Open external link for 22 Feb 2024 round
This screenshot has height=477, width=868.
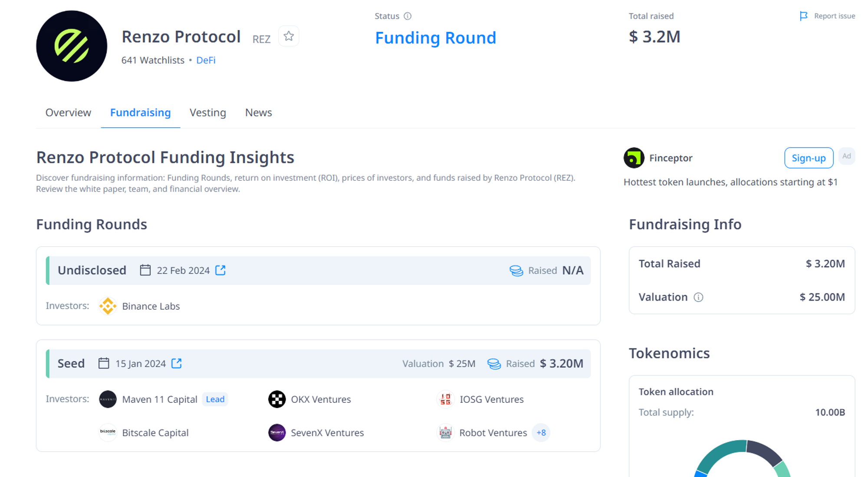tap(220, 270)
